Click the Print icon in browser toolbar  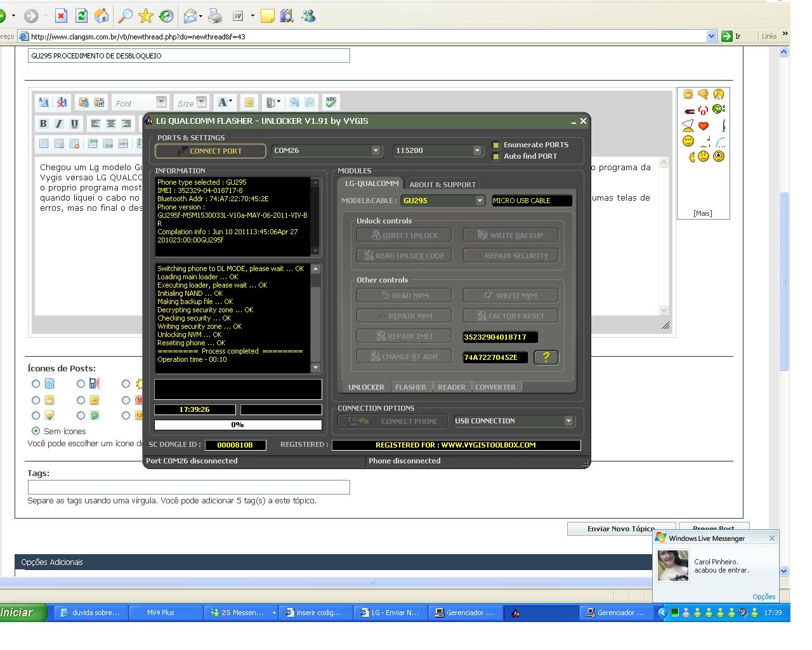click(x=215, y=16)
